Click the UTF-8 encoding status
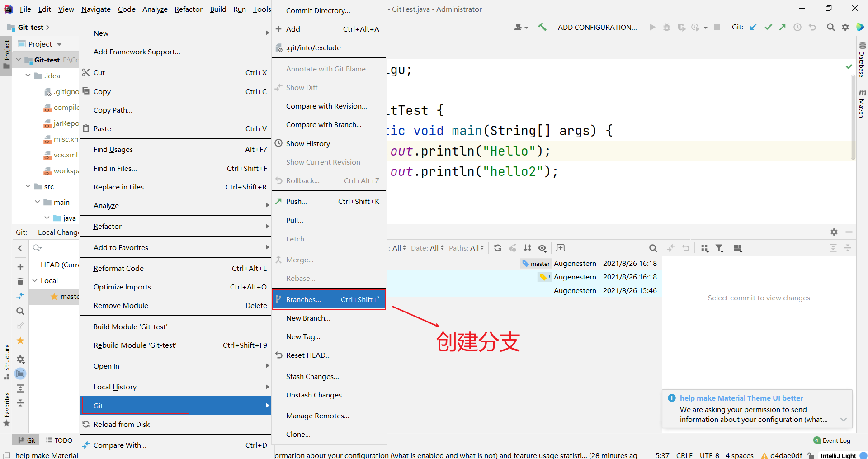Screen dimensions: 868x459 (709, 455)
